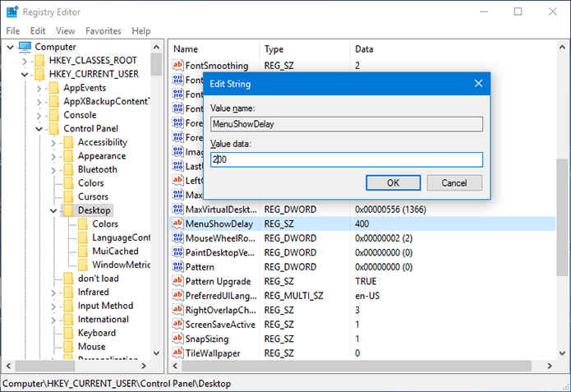Click the 0x00000556 (1366) data cell
Image resolution: width=571 pixels, height=392 pixels.
click(390, 210)
